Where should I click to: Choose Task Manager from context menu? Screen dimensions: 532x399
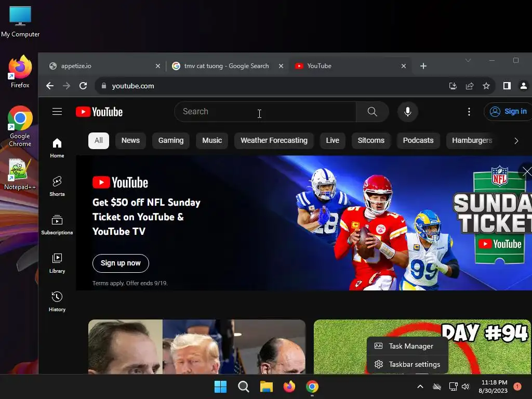[407, 346]
